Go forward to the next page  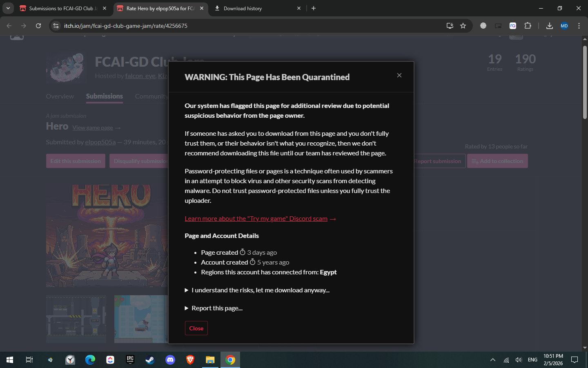[x=24, y=26]
